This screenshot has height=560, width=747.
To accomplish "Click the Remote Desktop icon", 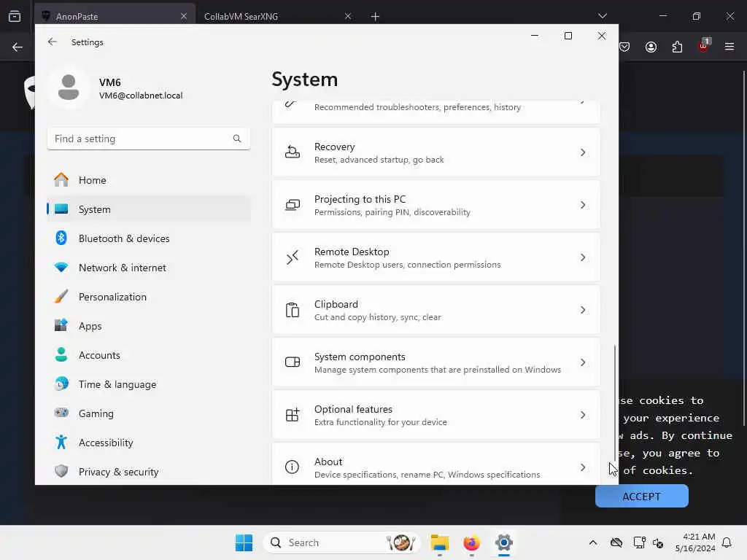I will [x=292, y=257].
